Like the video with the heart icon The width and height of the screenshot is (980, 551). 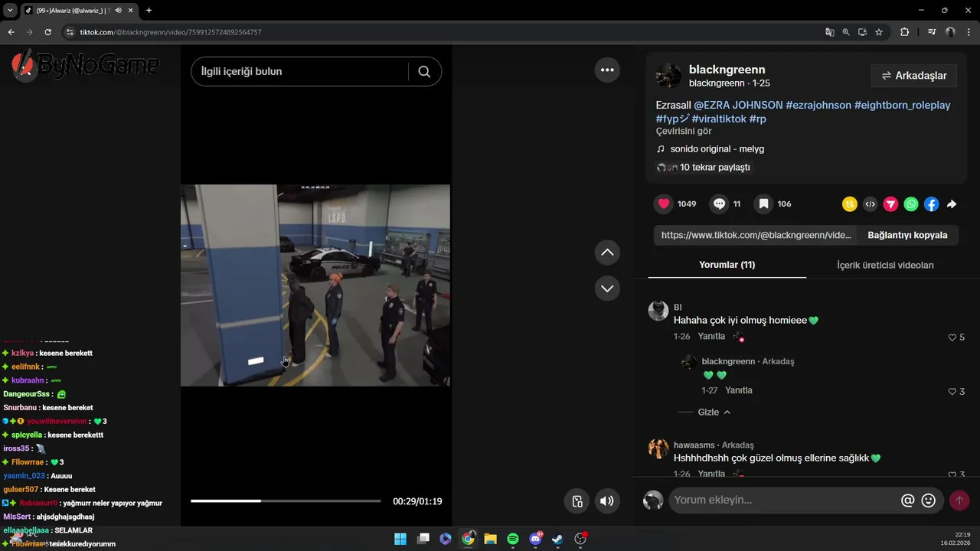point(664,204)
